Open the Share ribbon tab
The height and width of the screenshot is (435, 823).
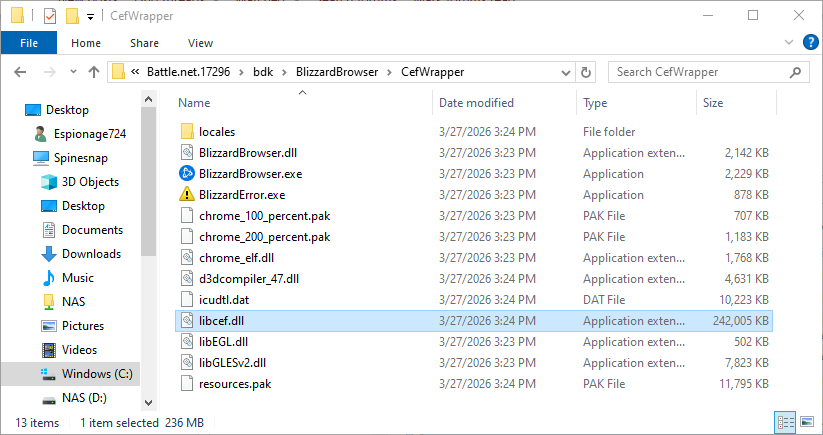point(144,43)
